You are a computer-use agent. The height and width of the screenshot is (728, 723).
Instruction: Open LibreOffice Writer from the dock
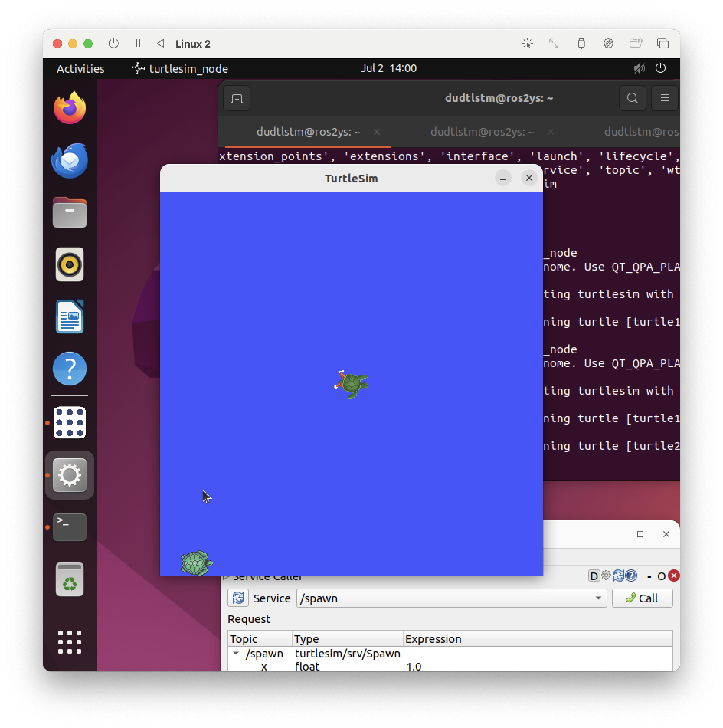[x=69, y=316]
